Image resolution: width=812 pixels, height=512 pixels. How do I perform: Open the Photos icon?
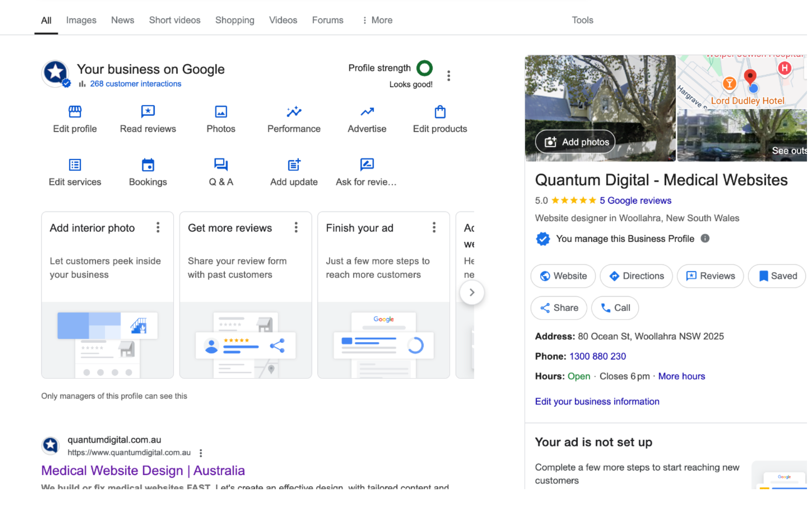(221, 112)
